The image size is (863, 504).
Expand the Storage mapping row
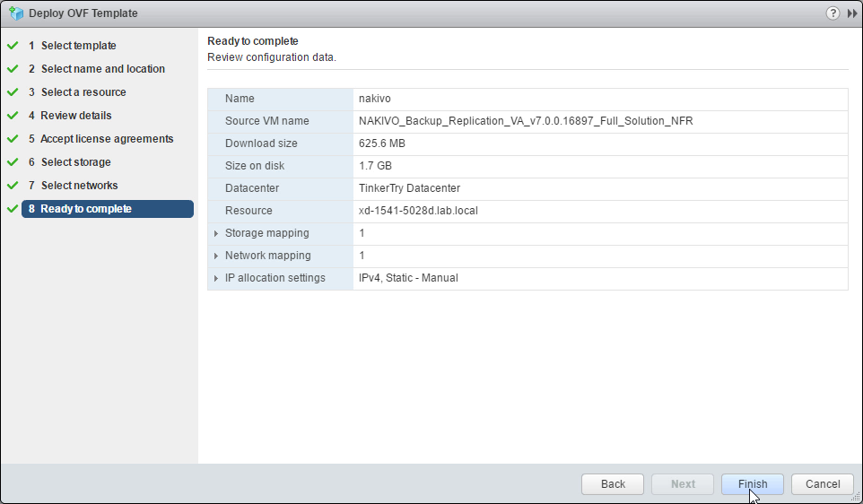pos(216,233)
